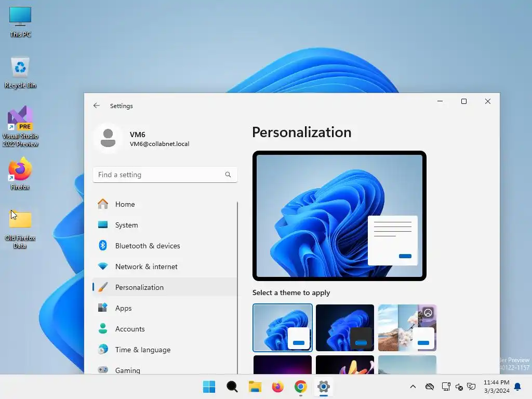Open Time & language settings
This screenshot has width=532, height=399.
[165, 350]
